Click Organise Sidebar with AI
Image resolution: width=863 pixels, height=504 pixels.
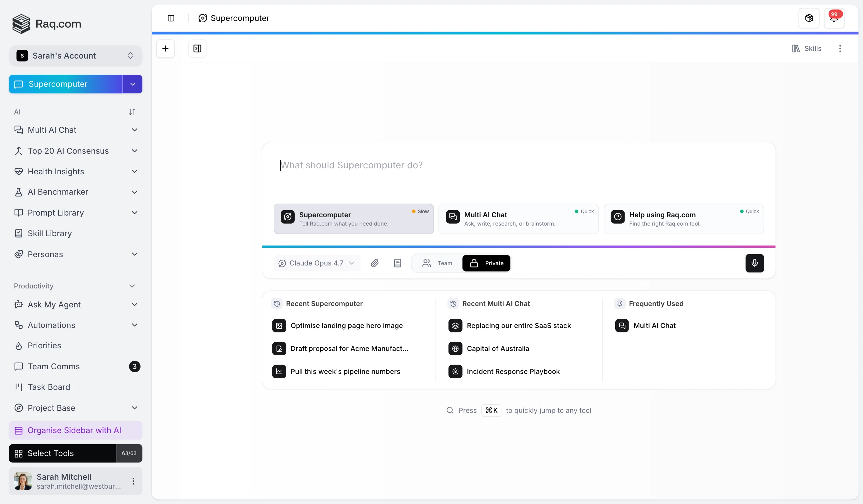(x=76, y=430)
